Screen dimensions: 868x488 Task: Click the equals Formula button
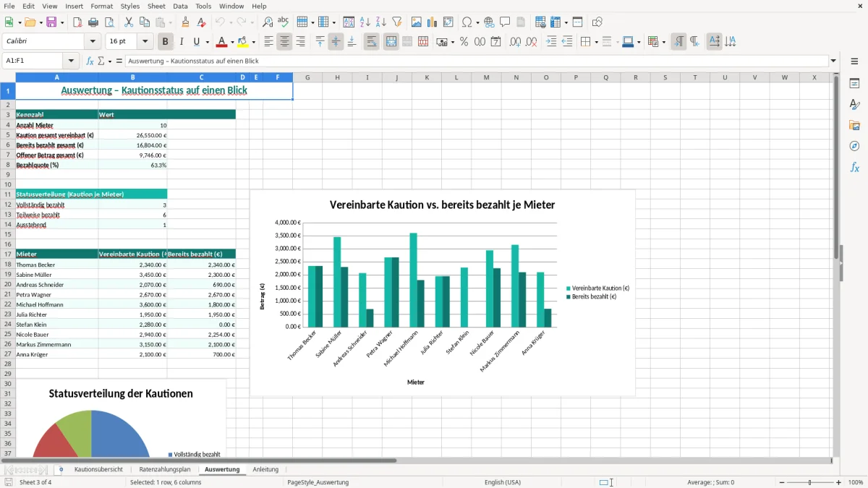click(119, 61)
